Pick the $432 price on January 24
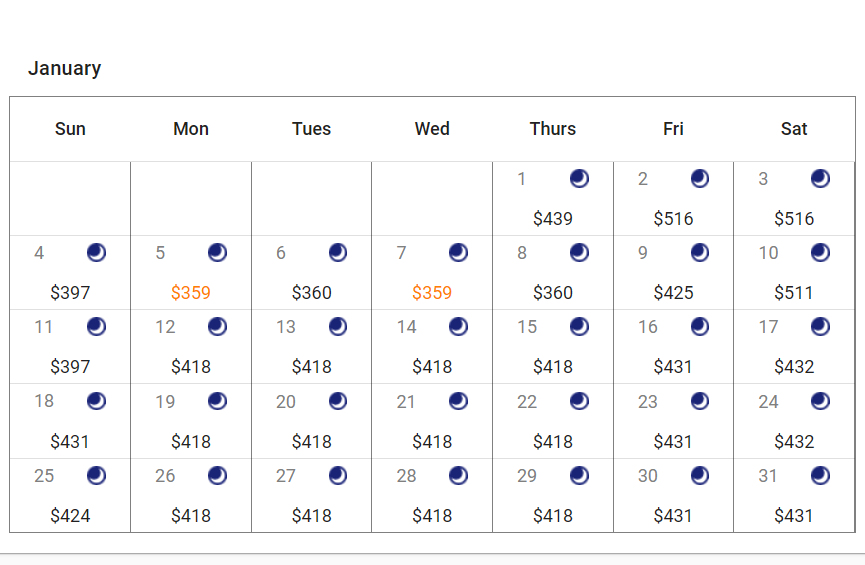Screen dimensions: 865x565 click(794, 442)
